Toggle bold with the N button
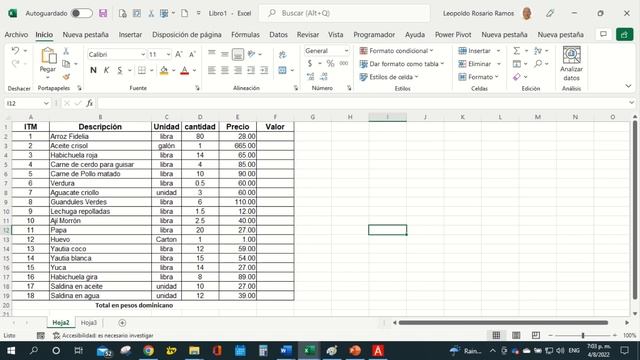 [93, 70]
